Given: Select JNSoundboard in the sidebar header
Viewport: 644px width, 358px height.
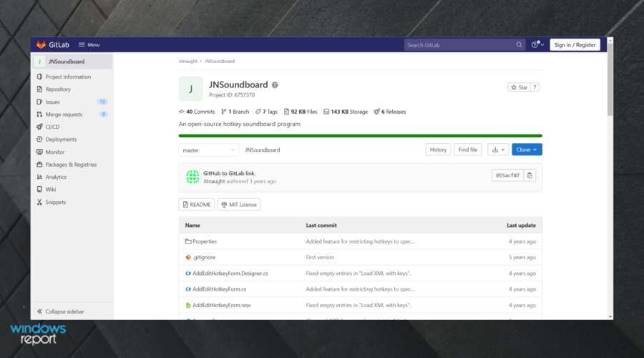Looking at the screenshot, I should [73, 62].
